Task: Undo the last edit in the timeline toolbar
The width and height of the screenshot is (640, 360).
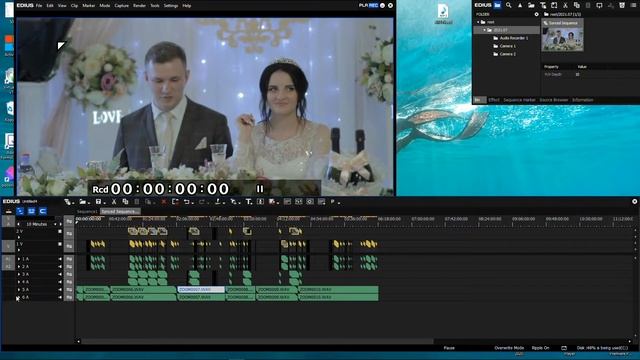Action: tap(187, 202)
